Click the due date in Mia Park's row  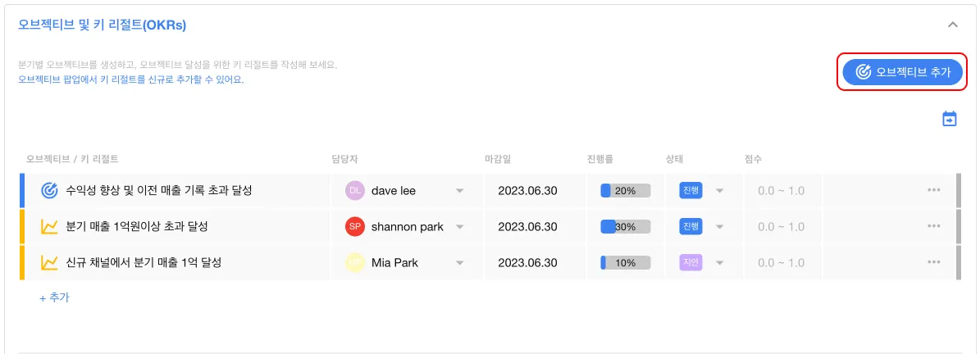tap(527, 263)
